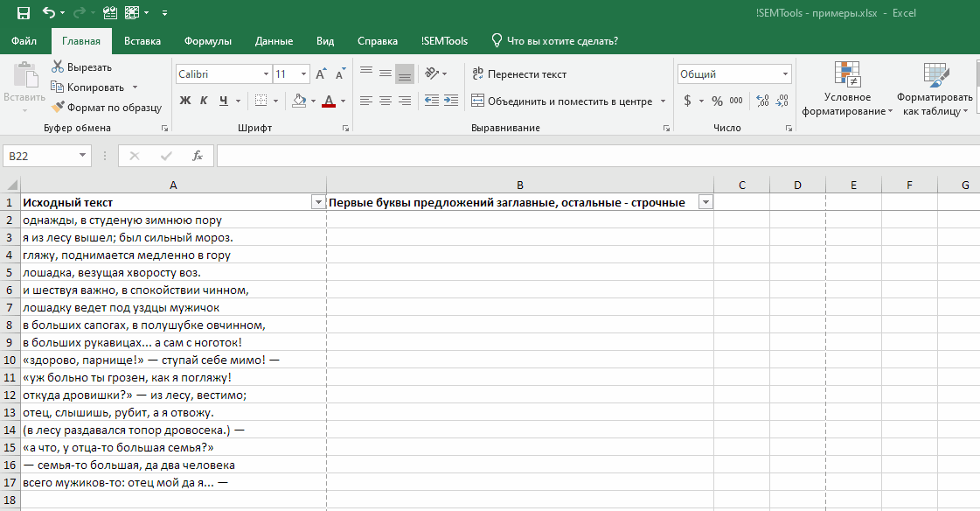Click the Center text alignment icon
The width and height of the screenshot is (980, 511).
(x=385, y=101)
